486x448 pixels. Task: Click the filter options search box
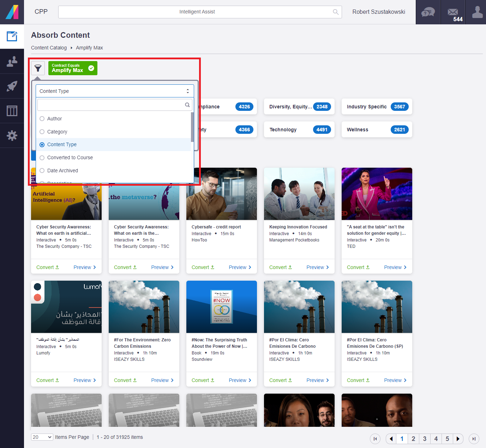click(x=115, y=105)
